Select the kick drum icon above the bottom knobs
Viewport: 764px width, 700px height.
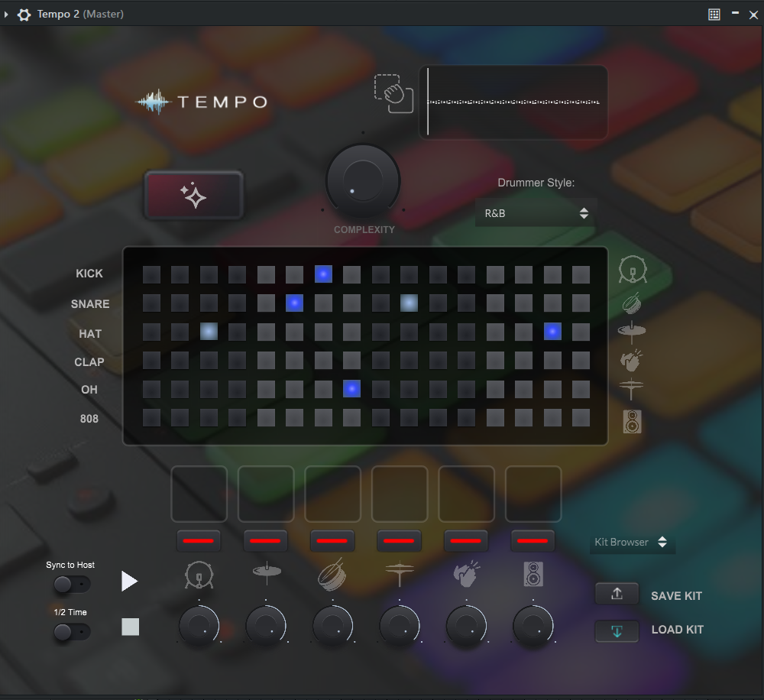pyautogui.click(x=199, y=575)
